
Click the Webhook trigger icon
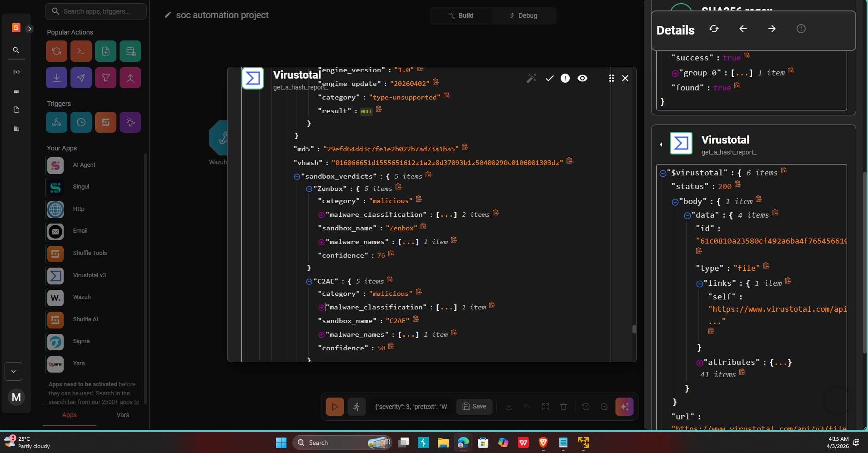click(56, 122)
